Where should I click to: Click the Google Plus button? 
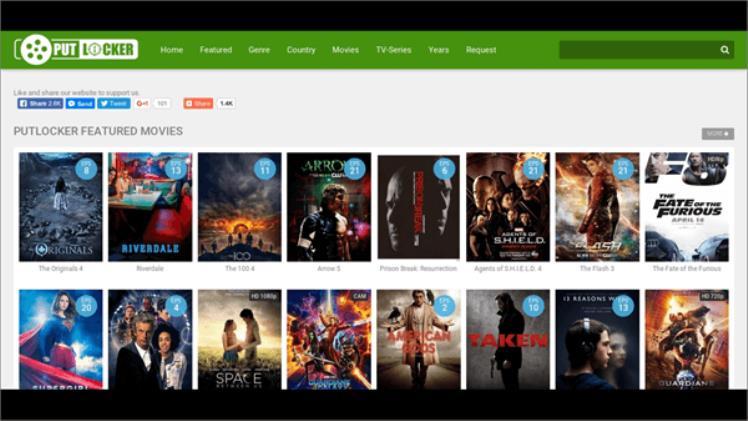pos(142,103)
